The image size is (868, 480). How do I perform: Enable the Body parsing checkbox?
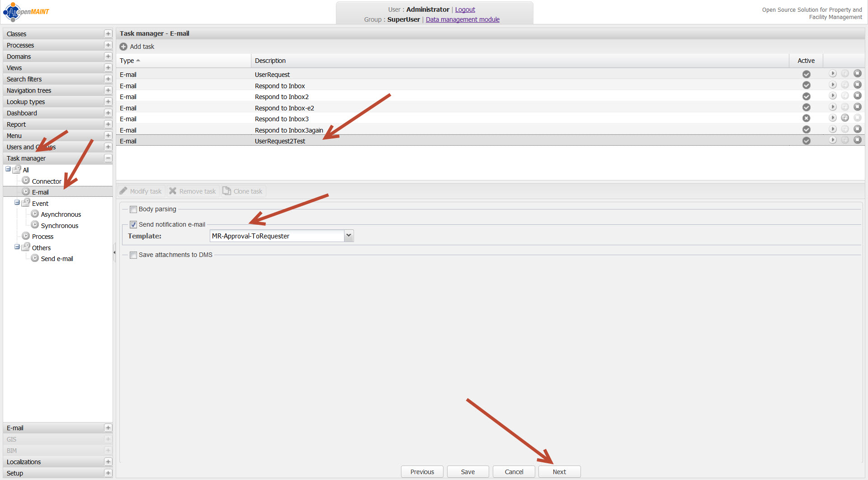coord(133,209)
